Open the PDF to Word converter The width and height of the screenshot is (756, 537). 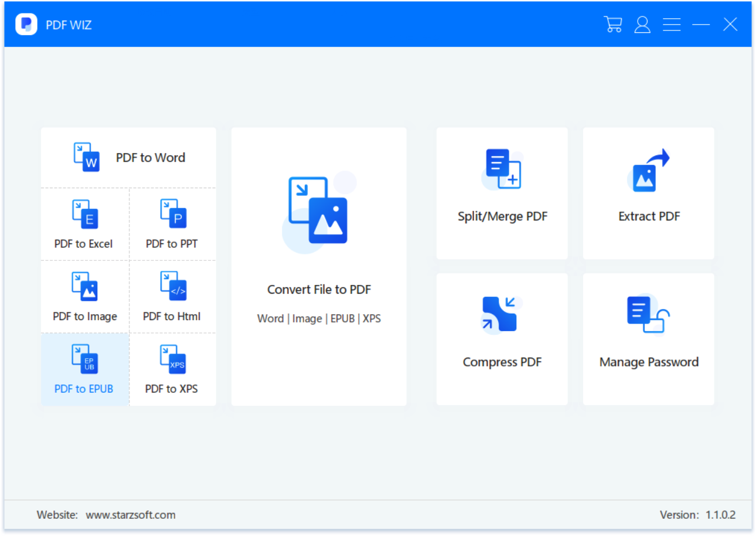pos(128,158)
